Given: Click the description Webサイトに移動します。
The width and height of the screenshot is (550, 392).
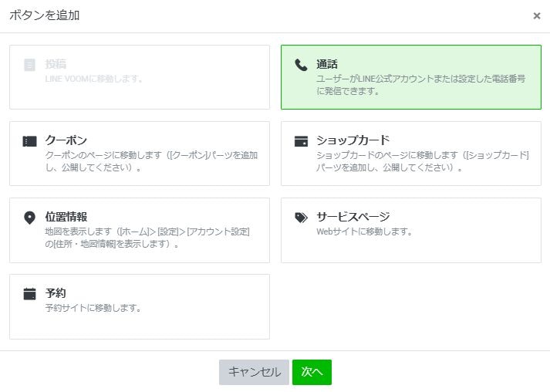Looking at the screenshot, I should point(364,231).
